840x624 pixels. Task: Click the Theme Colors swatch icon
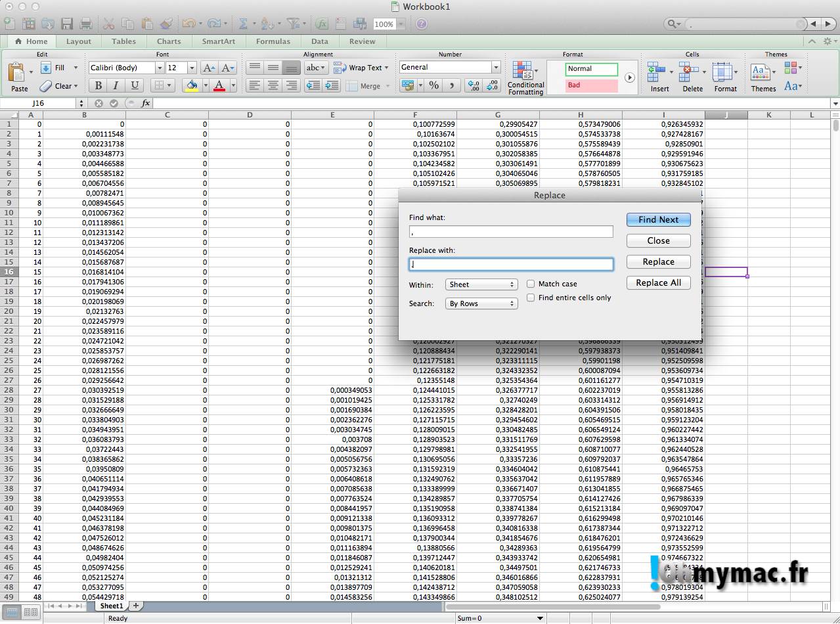790,68
